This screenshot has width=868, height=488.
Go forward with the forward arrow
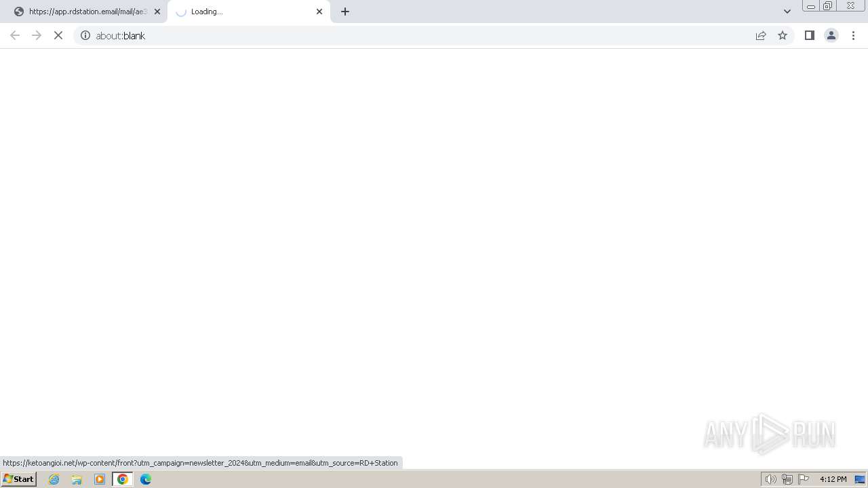[37, 35]
